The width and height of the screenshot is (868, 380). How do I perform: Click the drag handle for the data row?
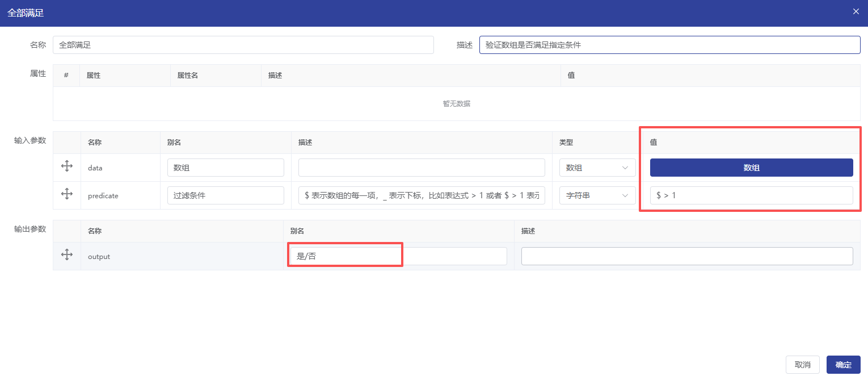(x=66, y=167)
